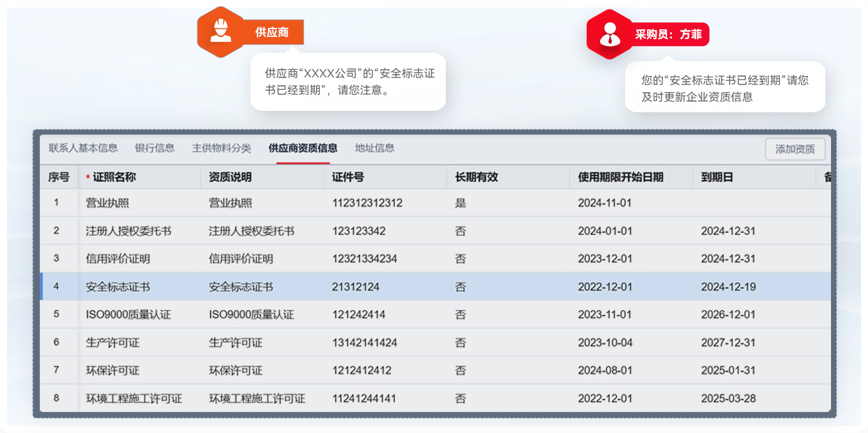Switch to the 银行信息 tab
868x433 pixels.
pyautogui.click(x=155, y=148)
